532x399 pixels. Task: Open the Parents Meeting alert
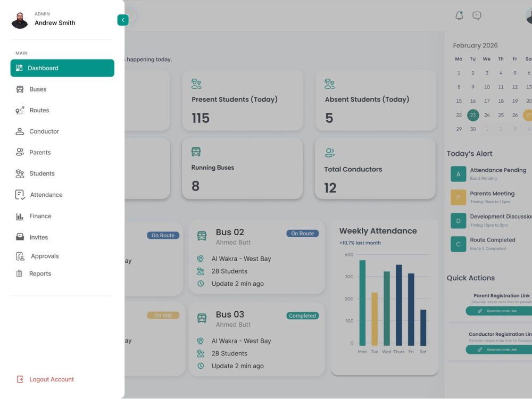[x=491, y=197]
